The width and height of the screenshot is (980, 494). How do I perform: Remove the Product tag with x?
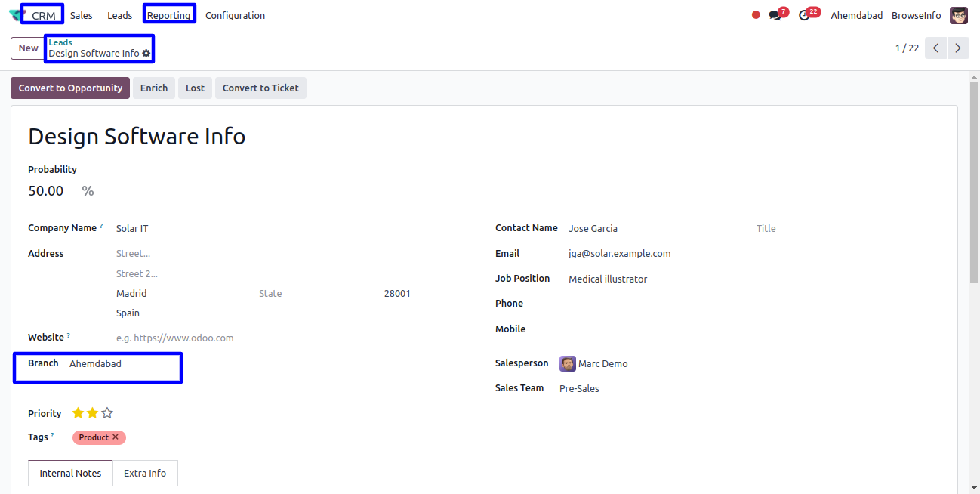tap(116, 437)
